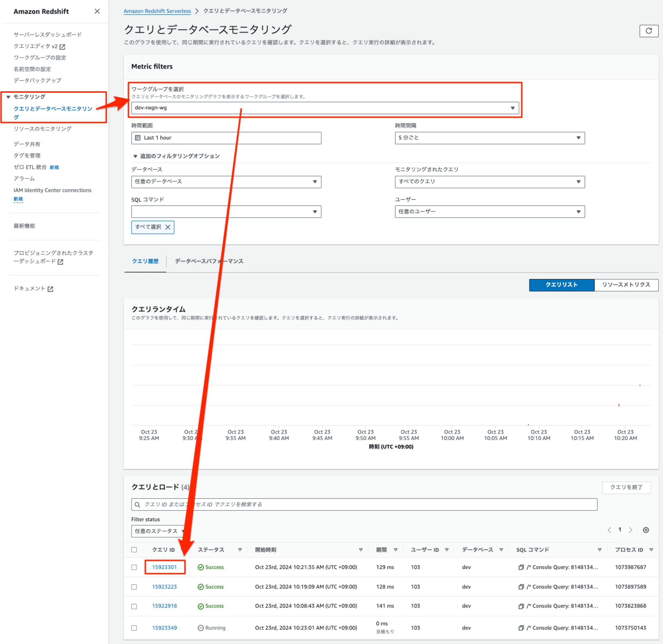Click the search magnifier icon in query search box
Viewport: 663px width, 644px height.
[137, 505]
